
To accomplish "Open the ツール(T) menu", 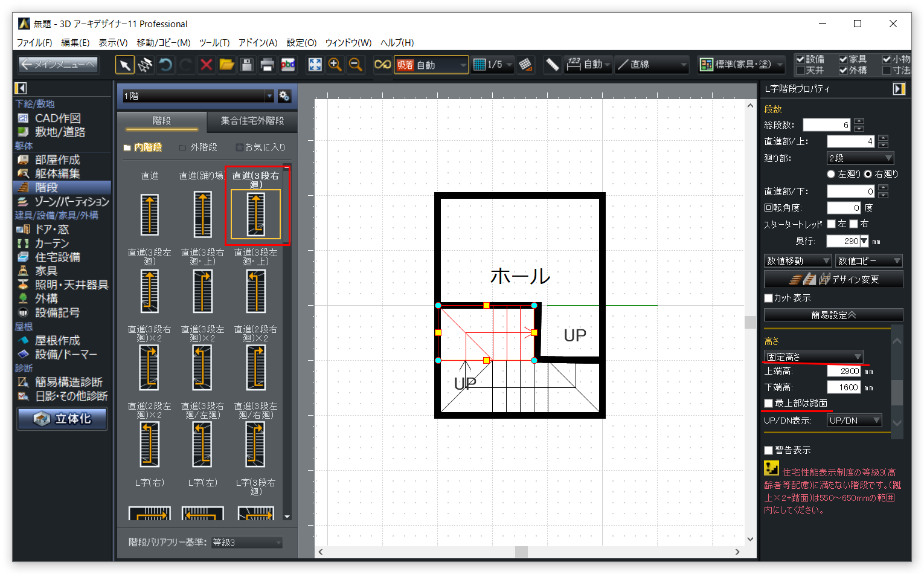I will coord(214,42).
